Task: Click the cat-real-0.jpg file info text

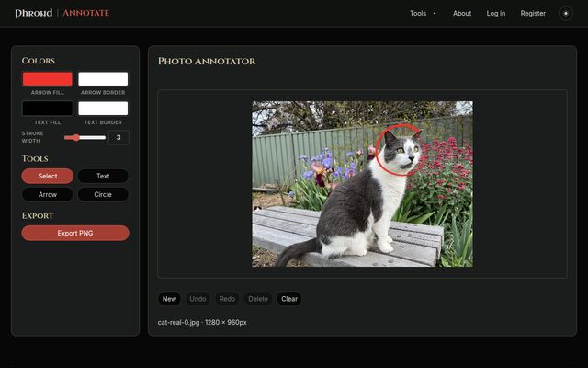Action: [202, 323]
